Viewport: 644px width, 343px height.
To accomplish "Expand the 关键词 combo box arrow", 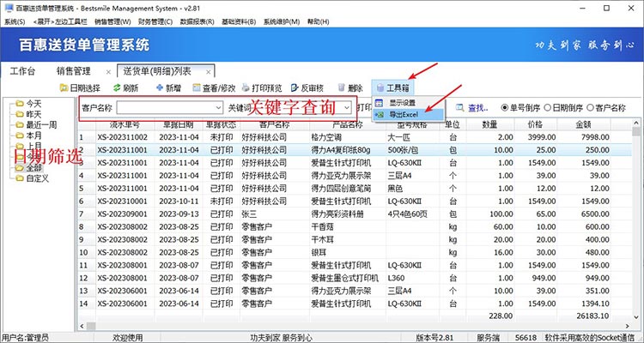I will [x=347, y=108].
